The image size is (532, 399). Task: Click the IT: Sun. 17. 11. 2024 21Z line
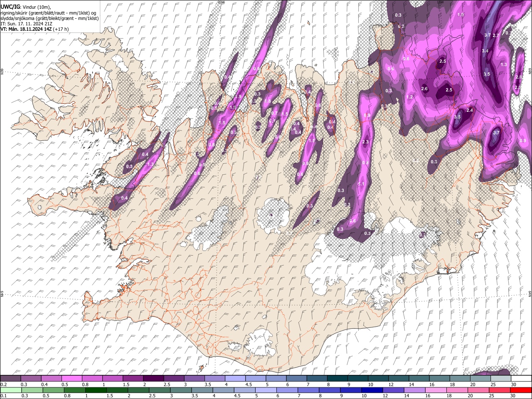click(26, 24)
